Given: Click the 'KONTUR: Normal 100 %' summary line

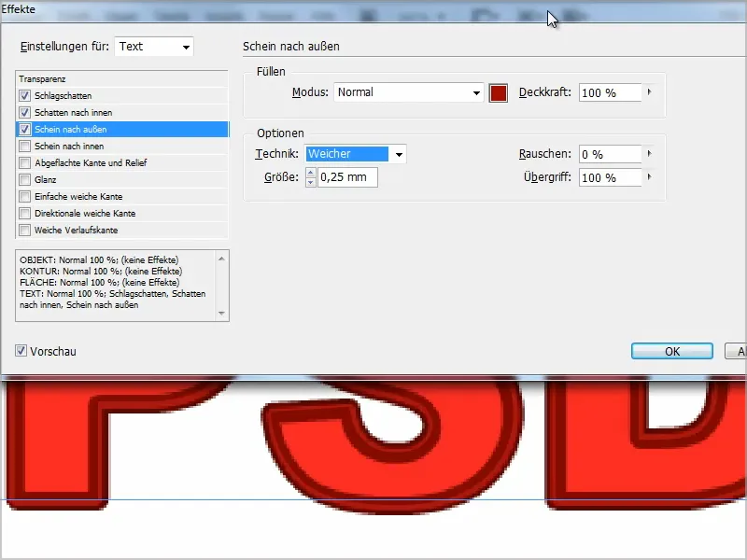Looking at the screenshot, I should 101,271.
